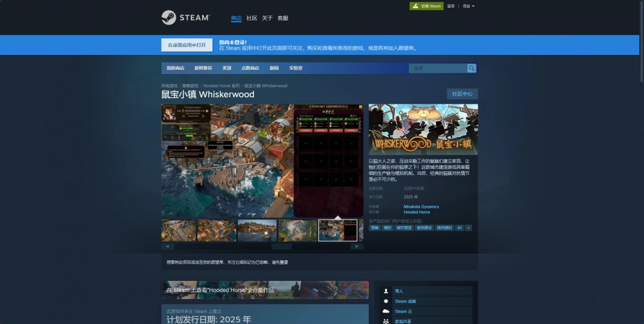
Task: Open the Minakata Dynamics developer link
Action: tap(421, 207)
